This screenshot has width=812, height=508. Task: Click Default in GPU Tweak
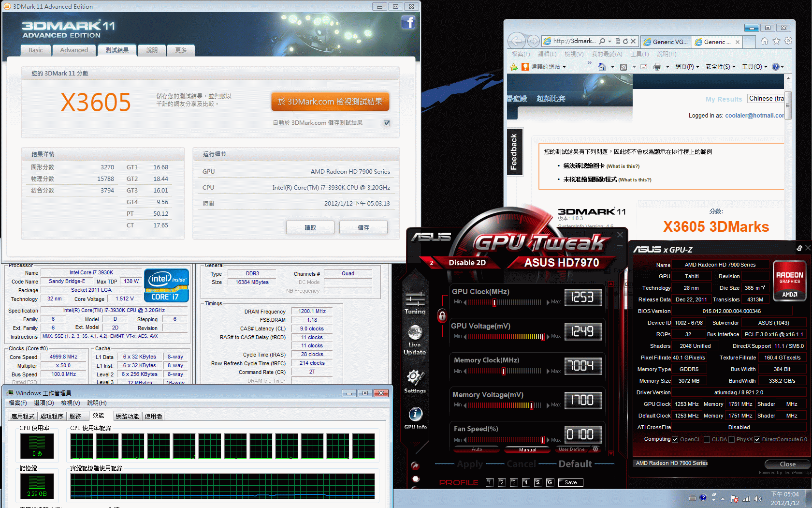[575, 464]
